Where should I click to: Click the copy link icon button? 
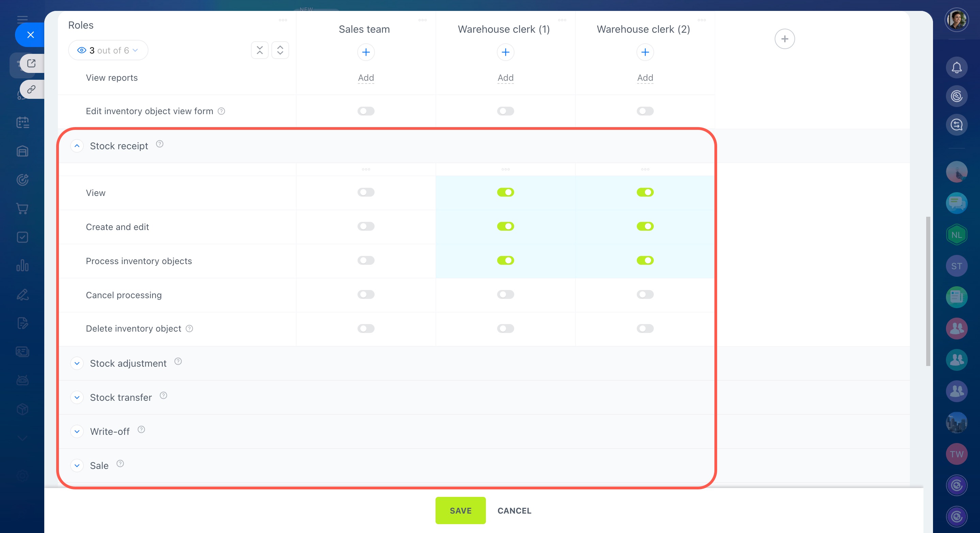(x=31, y=89)
